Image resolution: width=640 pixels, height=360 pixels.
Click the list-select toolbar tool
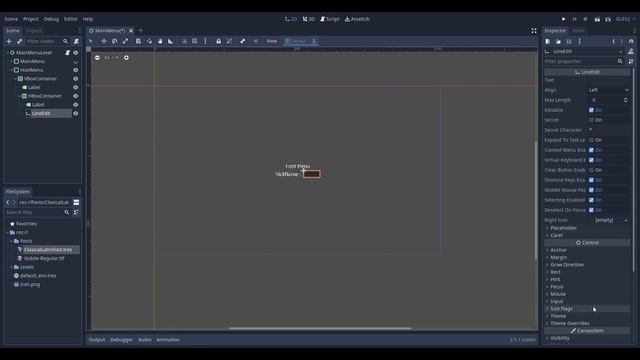pyautogui.click(x=138, y=41)
